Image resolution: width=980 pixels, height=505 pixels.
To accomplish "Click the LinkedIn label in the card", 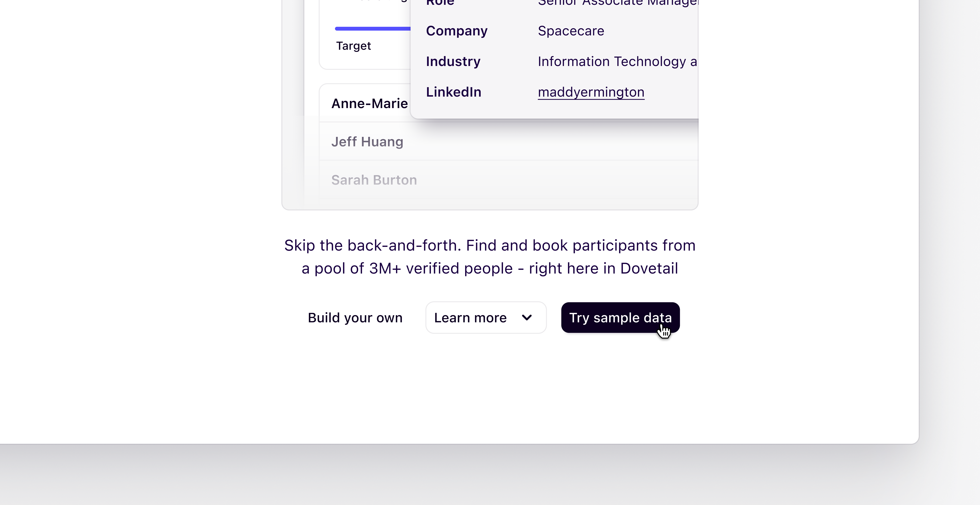I will click(x=453, y=92).
